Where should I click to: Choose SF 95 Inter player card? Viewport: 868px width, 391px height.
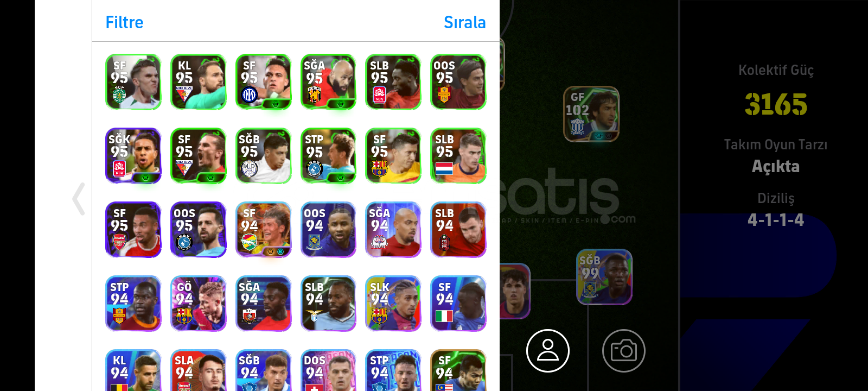263,82
